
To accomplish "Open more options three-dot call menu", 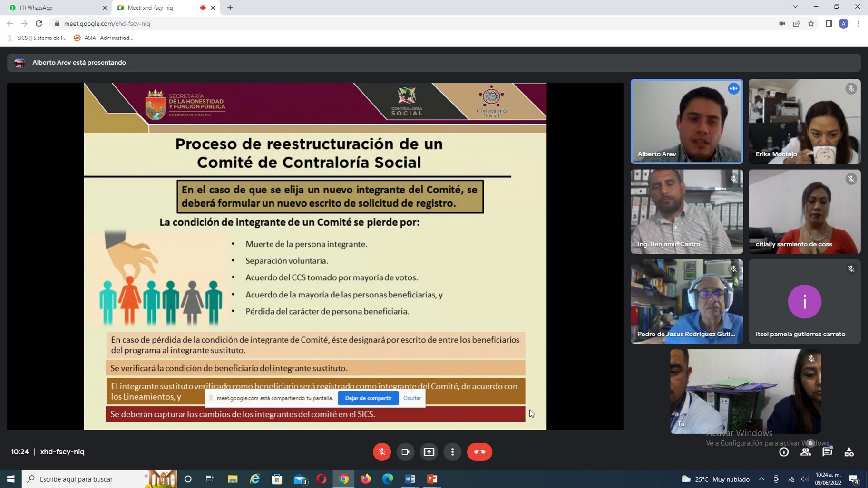I will click(452, 452).
